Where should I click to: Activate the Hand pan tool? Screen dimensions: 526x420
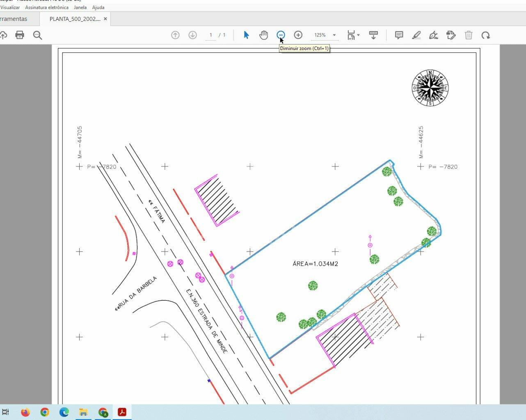(x=263, y=35)
